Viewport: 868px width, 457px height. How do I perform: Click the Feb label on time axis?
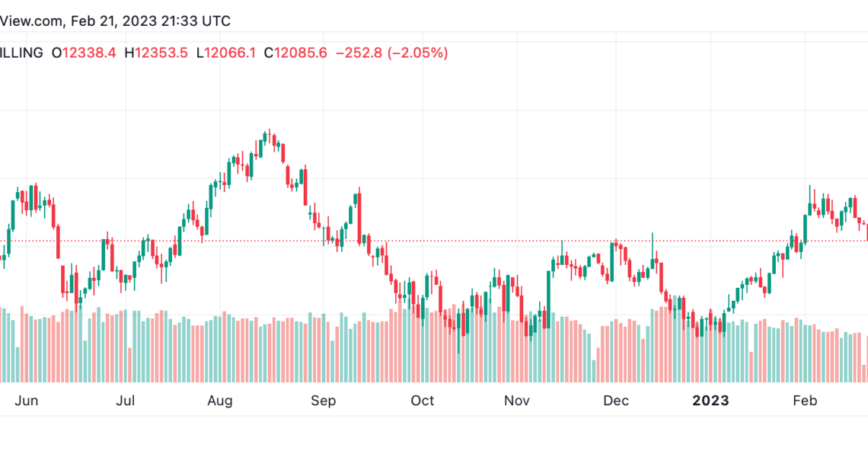point(805,401)
